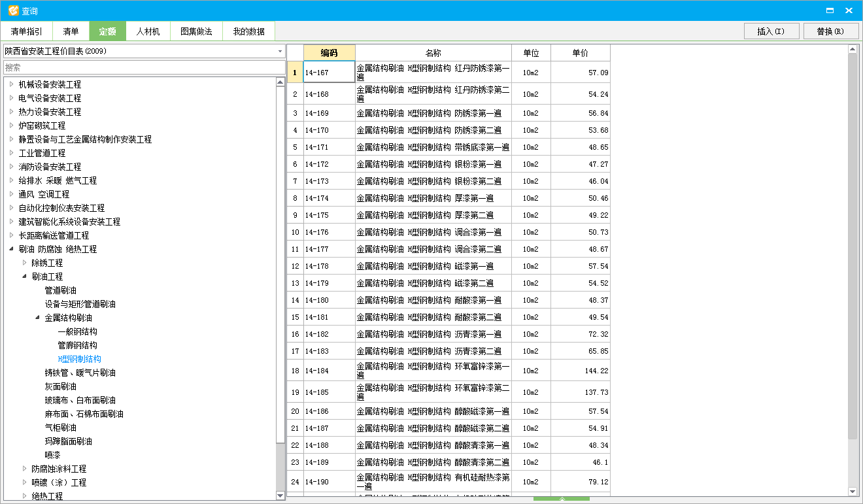
Task: Expand the 消防设备安装工程 node
Action: [x=11, y=167]
